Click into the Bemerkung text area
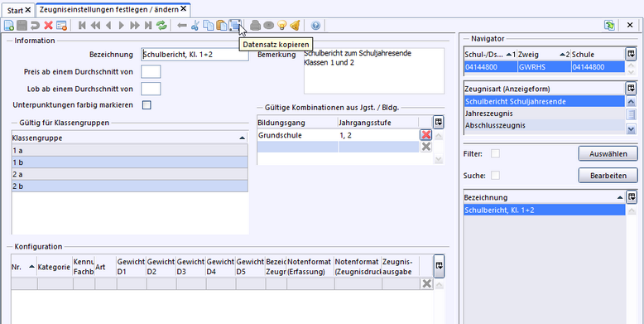This screenshot has height=324, width=644. 374,71
